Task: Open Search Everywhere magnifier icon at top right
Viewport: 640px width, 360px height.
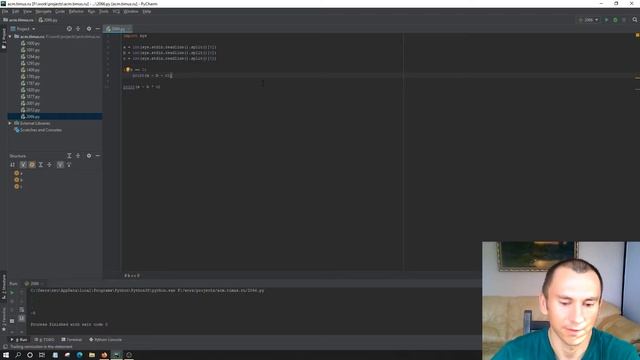Action: pos(635,20)
